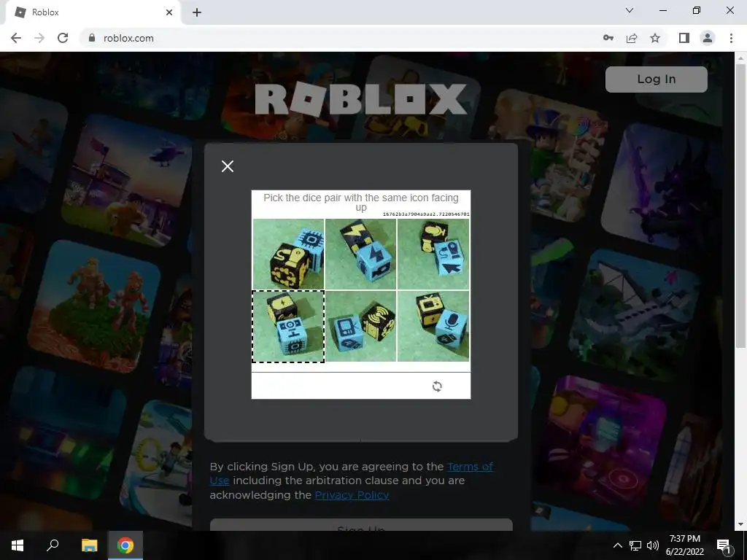Click the Chrome taskbar icon

pyautogui.click(x=125, y=545)
